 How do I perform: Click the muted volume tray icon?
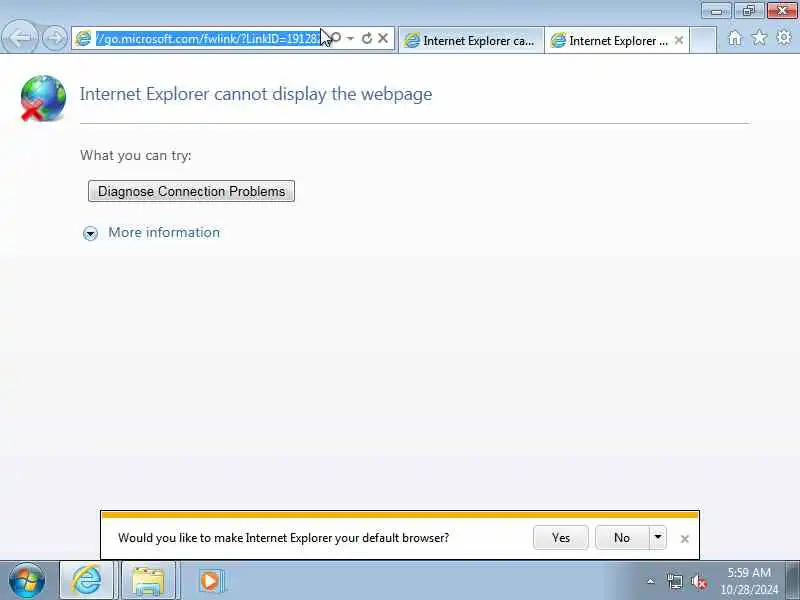click(698, 581)
